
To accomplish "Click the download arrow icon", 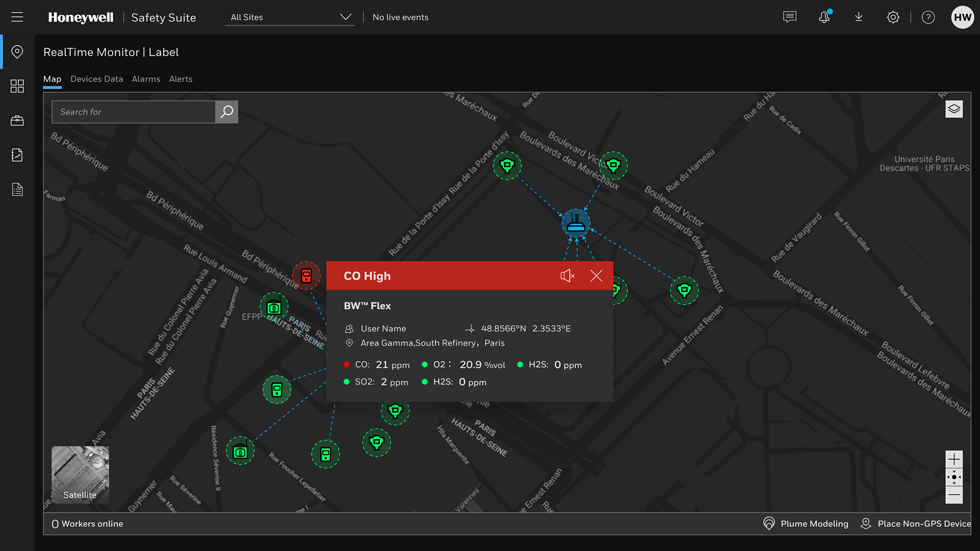I will point(859,17).
